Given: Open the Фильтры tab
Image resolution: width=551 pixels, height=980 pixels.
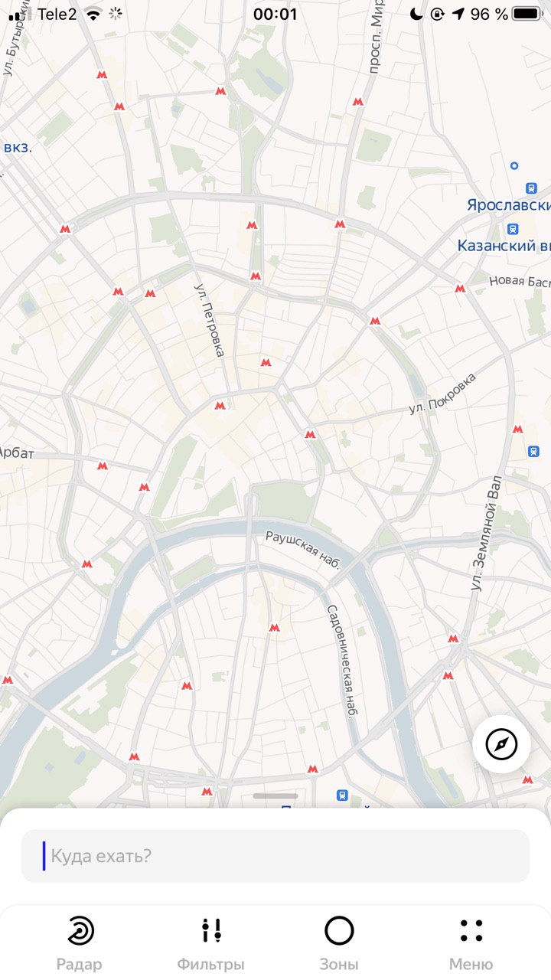Looking at the screenshot, I should point(210,943).
